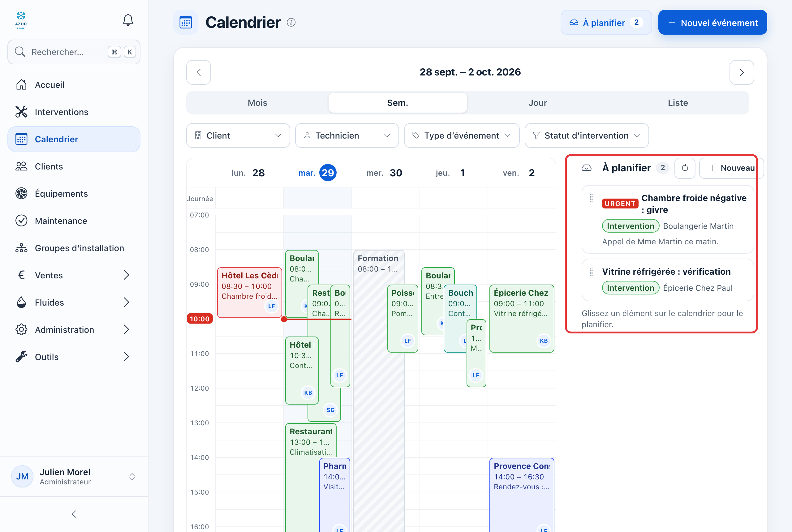
Task: Go to previous week arrow
Action: [199, 72]
